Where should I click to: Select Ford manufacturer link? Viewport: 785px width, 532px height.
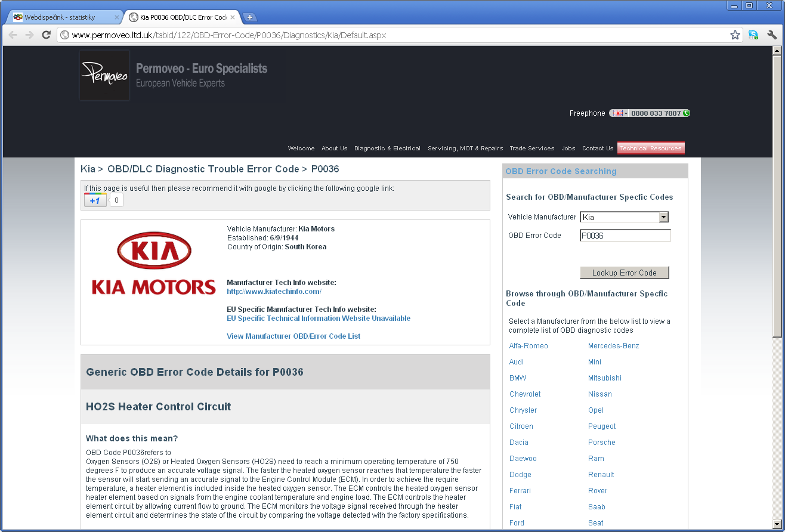click(517, 523)
